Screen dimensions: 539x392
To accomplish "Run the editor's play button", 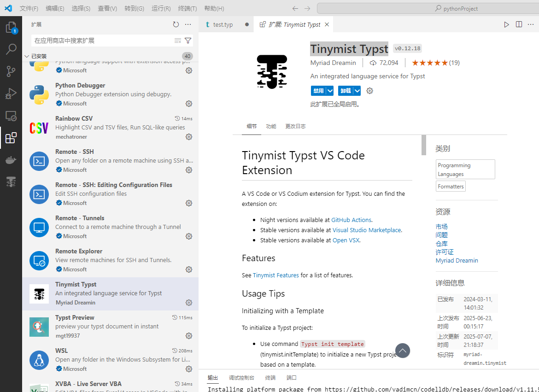I will [x=506, y=24].
